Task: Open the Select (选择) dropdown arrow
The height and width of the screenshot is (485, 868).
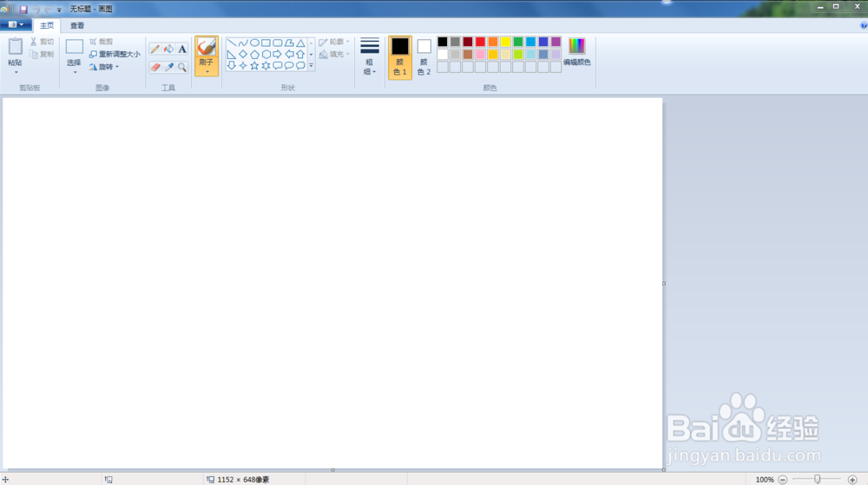Action: pyautogui.click(x=75, y=72)
